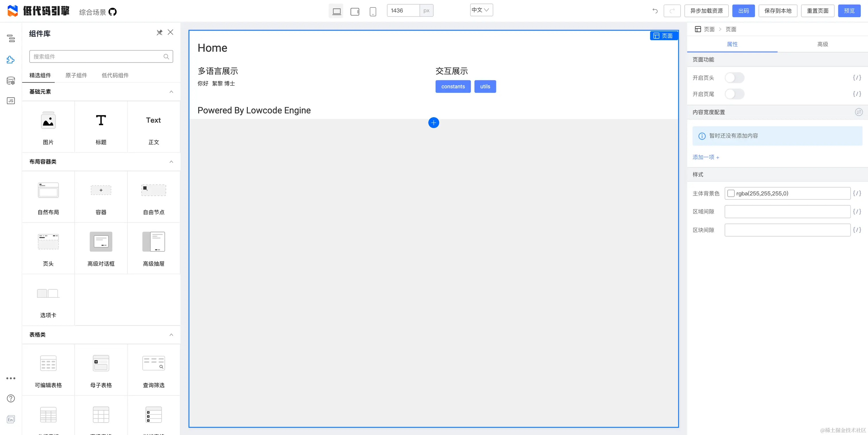Switch to the 精选组件 tab
This screenshot has width=868, height=435.
[40, 75]
